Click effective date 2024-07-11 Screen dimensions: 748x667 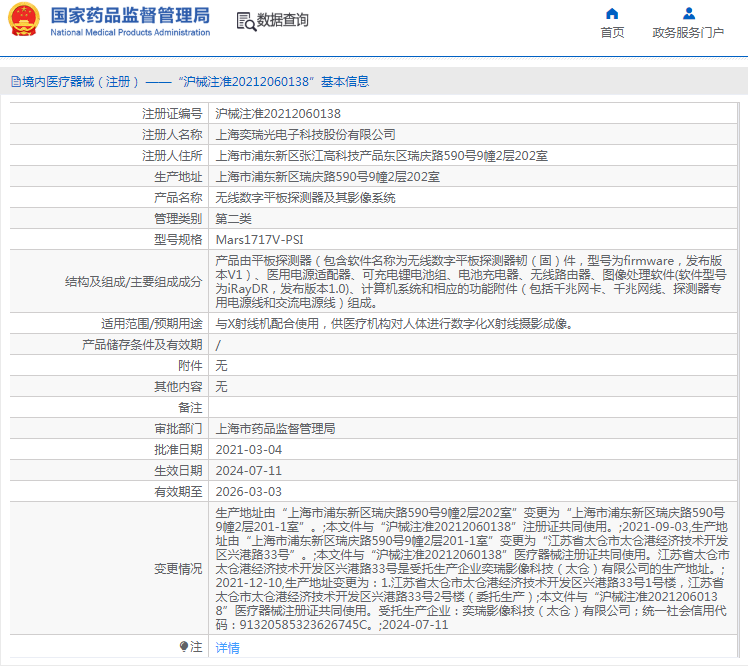click(249, 470)
